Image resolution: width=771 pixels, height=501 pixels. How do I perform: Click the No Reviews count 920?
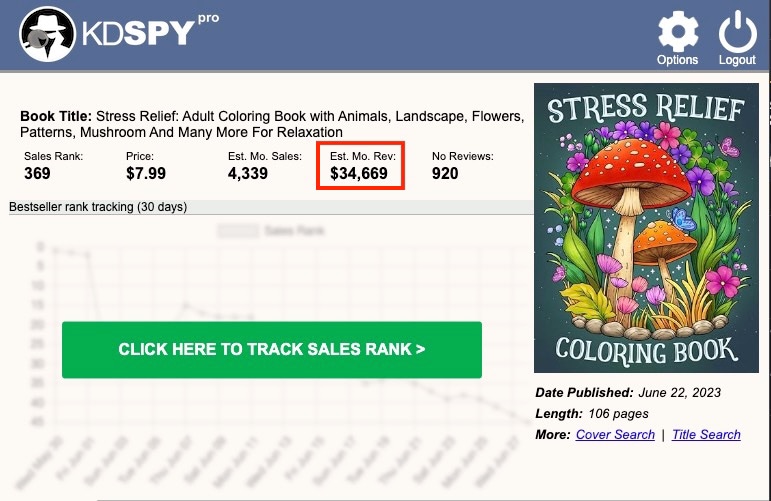point(445,174)
